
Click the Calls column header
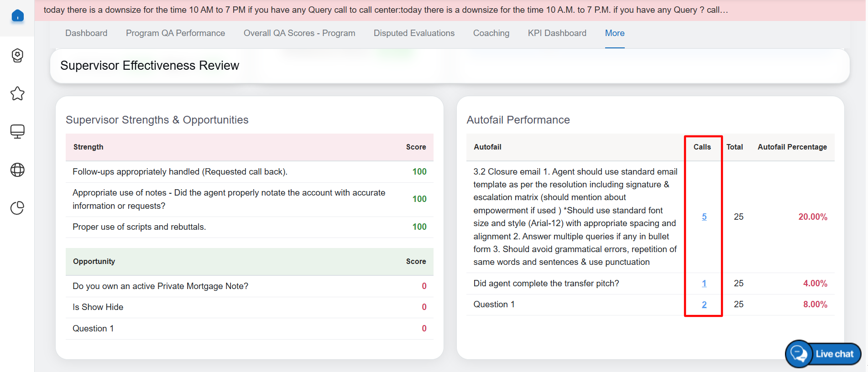702,147
